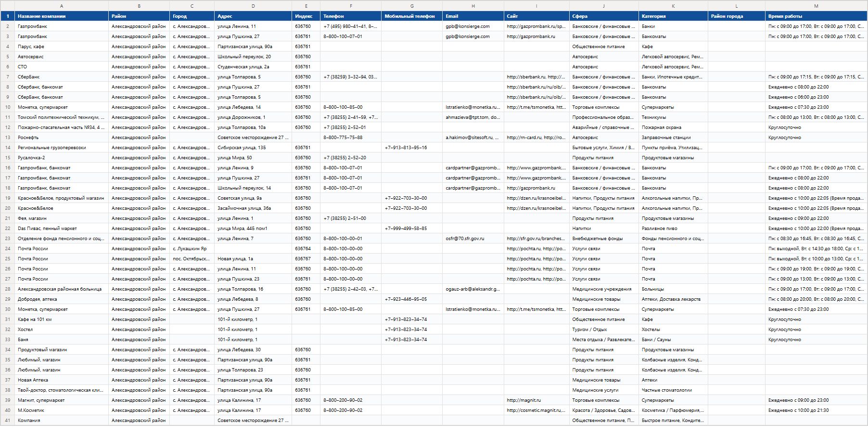Select hours 'Ежедневно с 10:00 до 21:30'
The height and width of the screenshot is (434, 868).
coord(816,410)
